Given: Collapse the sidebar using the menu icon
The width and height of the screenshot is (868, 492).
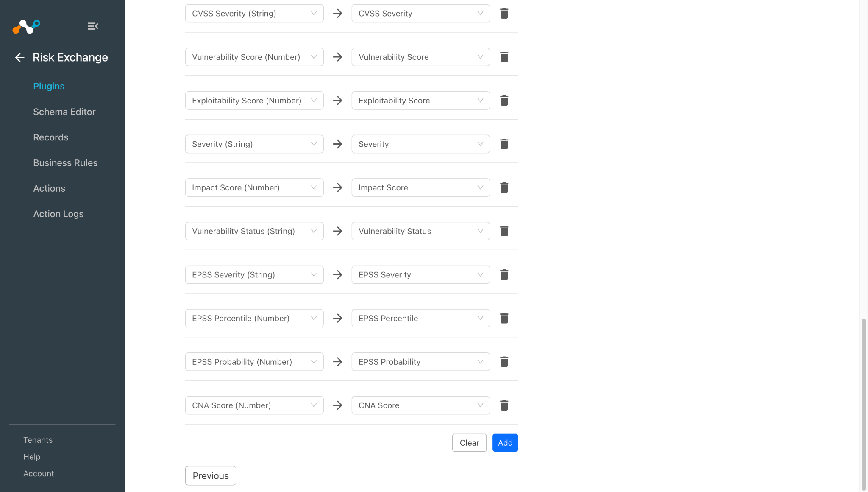Looking at the screenshot, I should pos(93,26).
